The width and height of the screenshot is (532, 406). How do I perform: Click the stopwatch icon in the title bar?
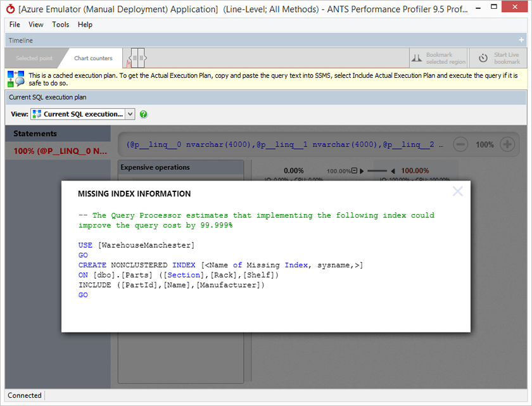point(9,8)
